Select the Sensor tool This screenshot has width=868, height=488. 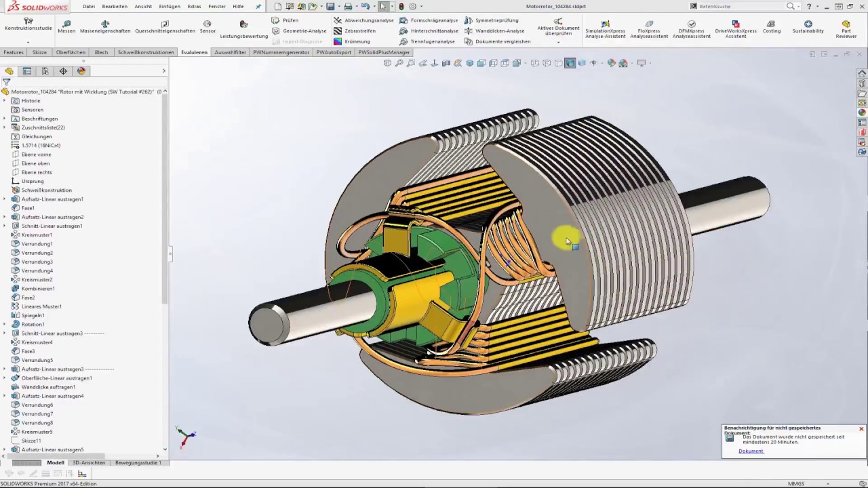tap(208, 28)
